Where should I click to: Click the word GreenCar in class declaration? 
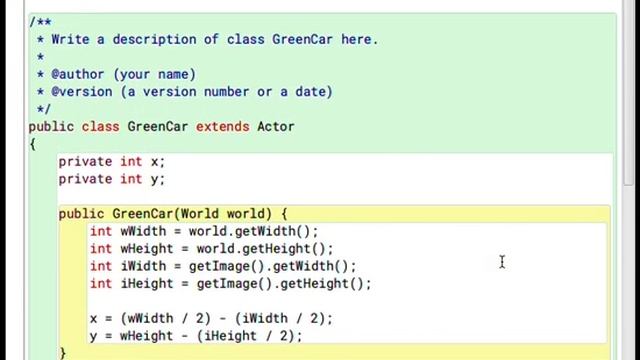click(158, 127)
